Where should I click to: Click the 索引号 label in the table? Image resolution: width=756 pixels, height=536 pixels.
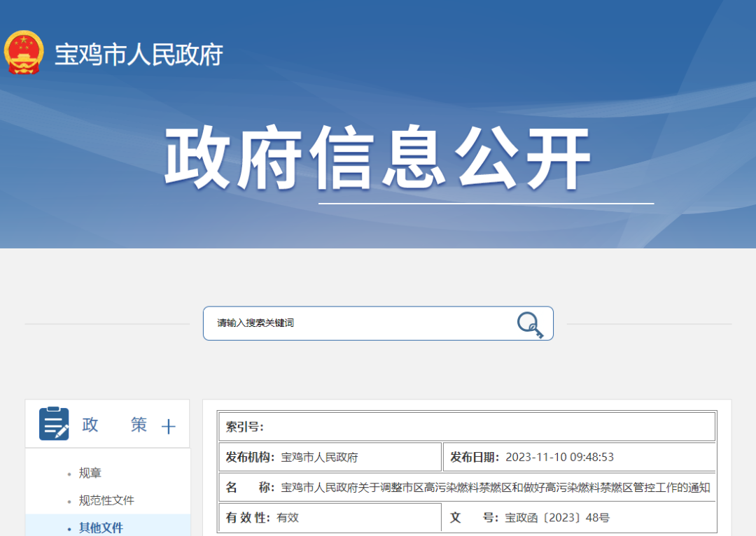[x=245, y=427]
